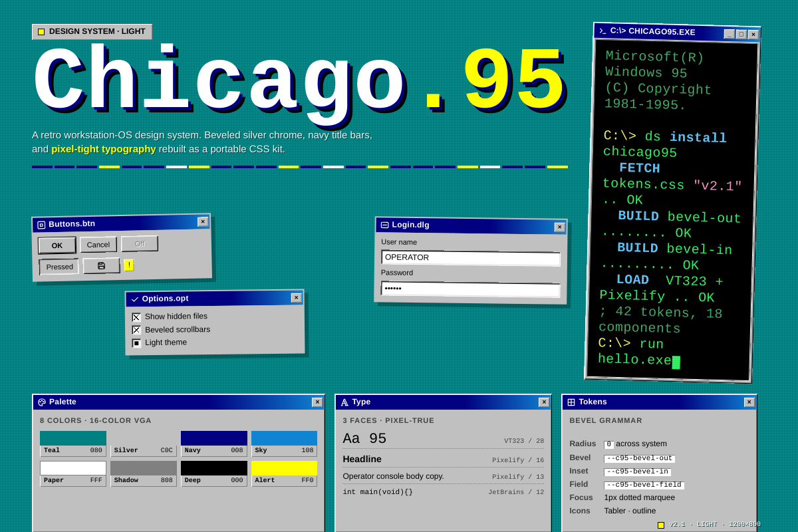Select the Navy color swatch
Screen dimensions: 798x532
click(x=214, y=444)
